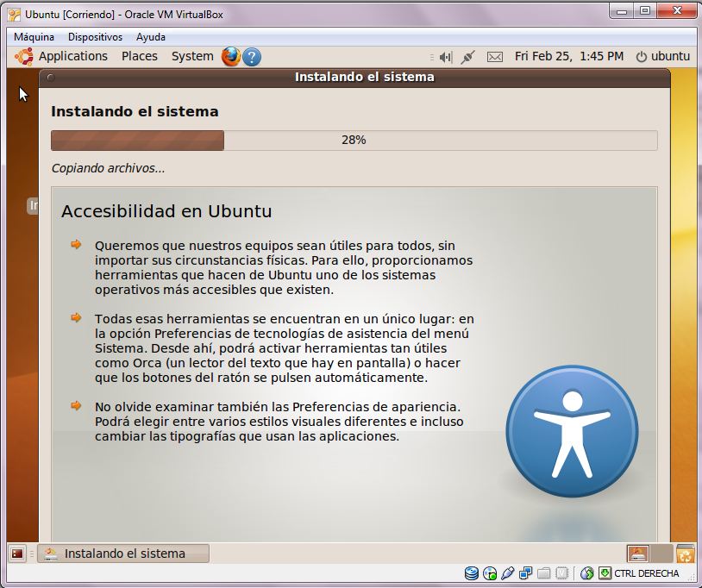Open the volume speaker indicator
The width and height of the screenshot is (702, 588).
446,57
